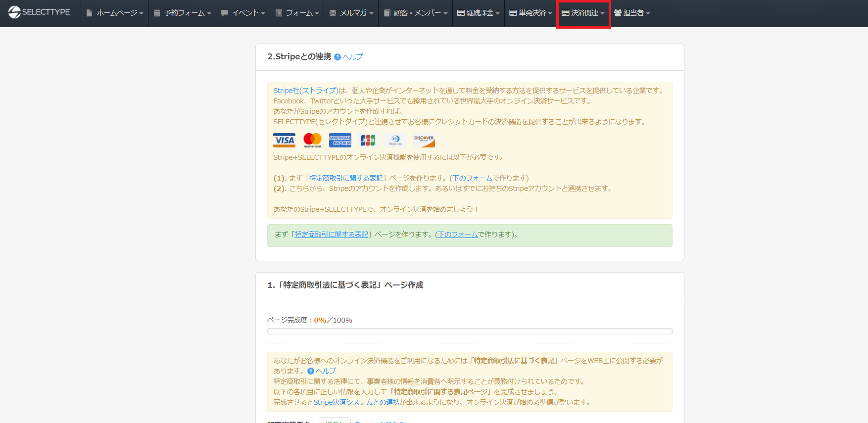Click the envelope icon beside メルマガ
Screen dimensions: 868x423
pos(333,13)
